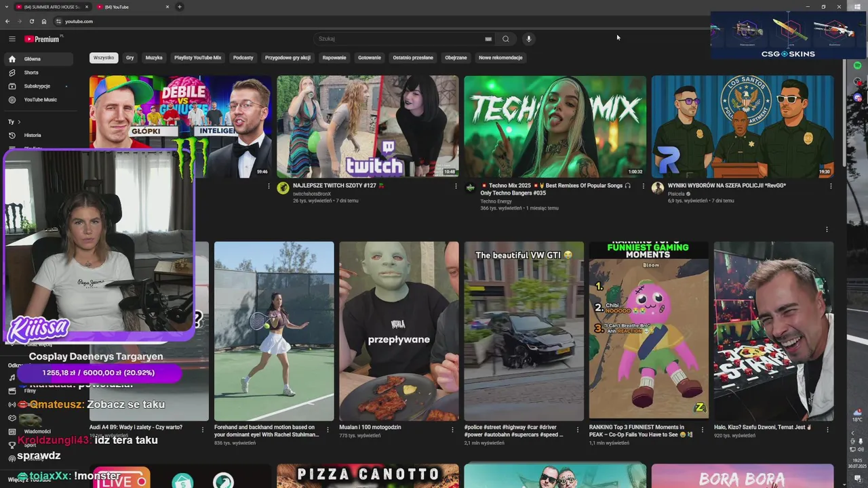The width and height of the screenshot is (868, 488).
Task: Select Ostatnio przesłane chip
Action: coord(413,58)
